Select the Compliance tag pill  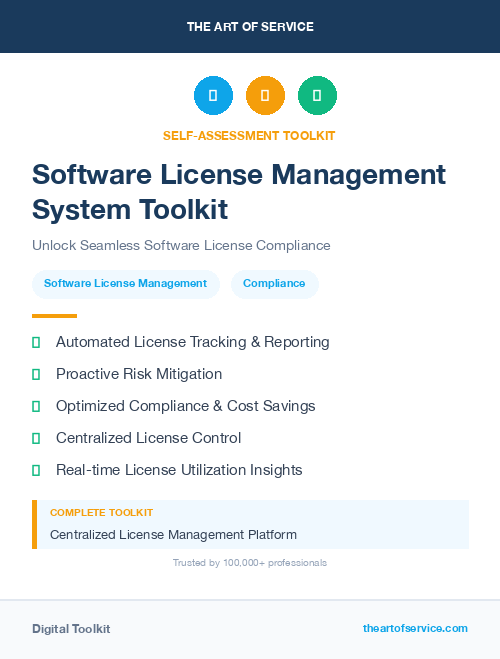(x=274, y=284)
